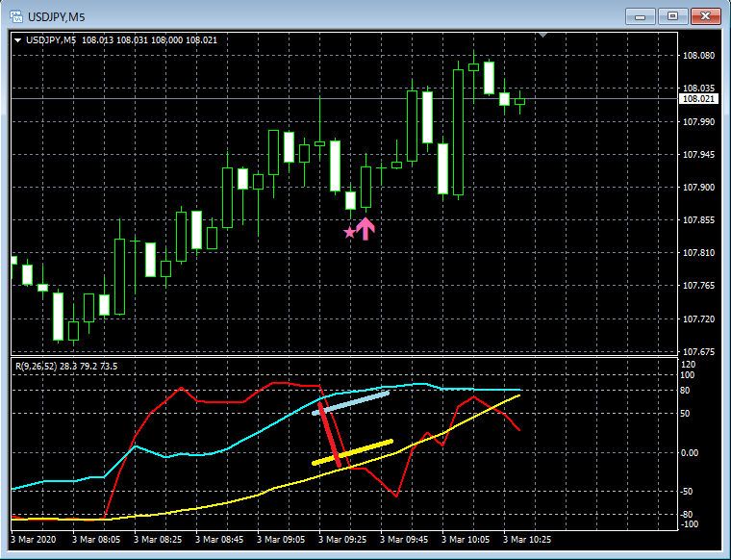Expand the USDJPY,M5 chart dropdown triangle

[x=17, y=40]
